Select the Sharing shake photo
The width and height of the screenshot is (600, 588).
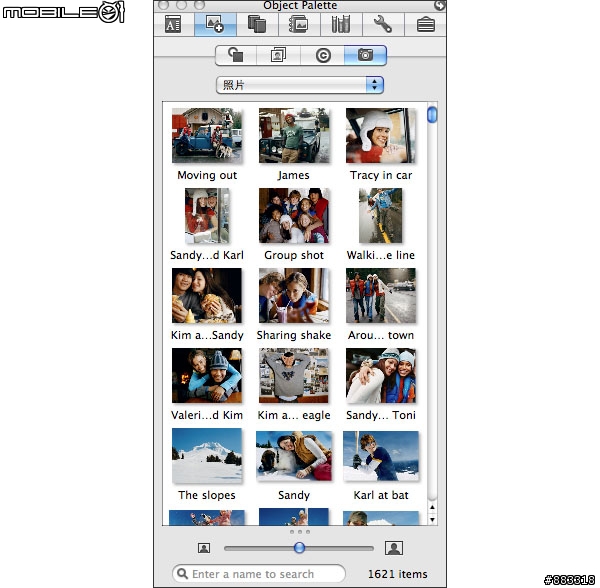(x=294, y=295)
